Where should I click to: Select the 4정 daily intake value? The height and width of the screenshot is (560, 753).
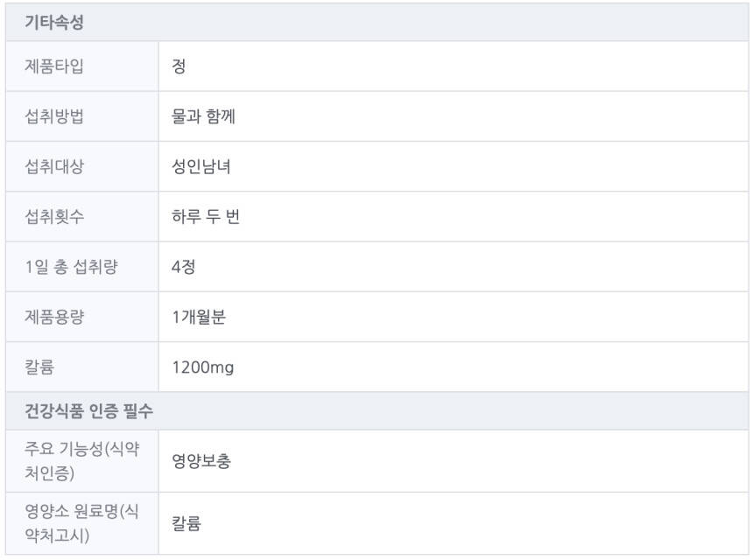click(184, 267)
